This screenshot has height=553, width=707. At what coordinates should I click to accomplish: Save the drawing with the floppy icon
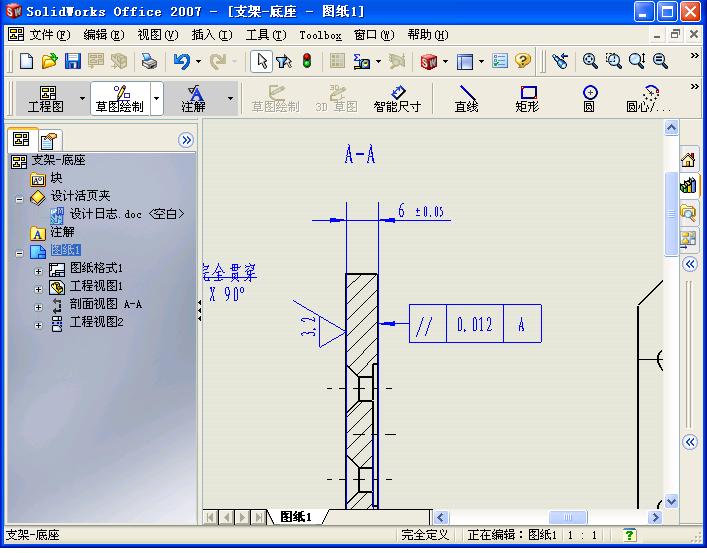(x=73, y=61)
